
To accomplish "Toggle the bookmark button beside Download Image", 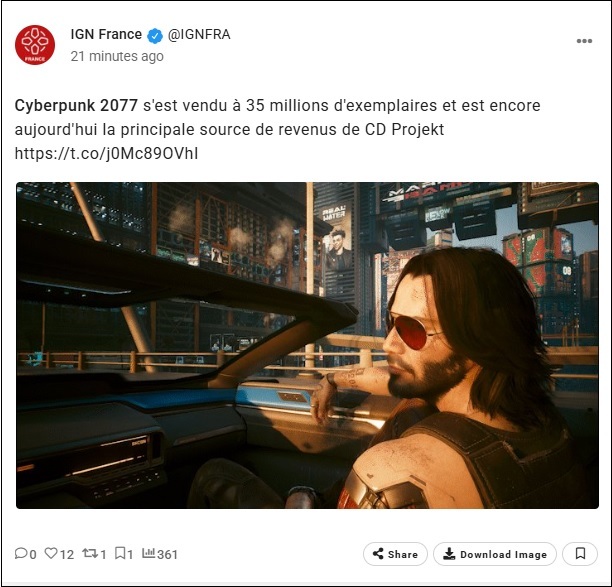I will [580, 554].
